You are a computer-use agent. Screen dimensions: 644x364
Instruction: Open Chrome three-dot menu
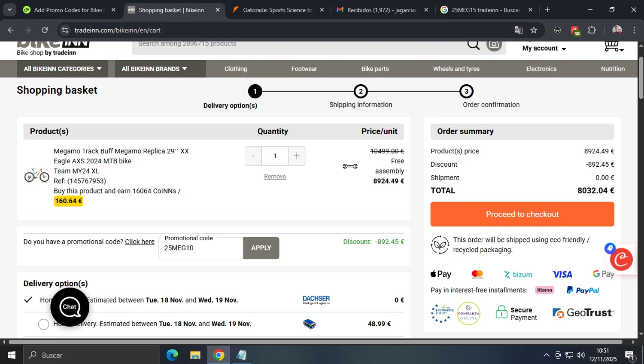click(634, 30)
